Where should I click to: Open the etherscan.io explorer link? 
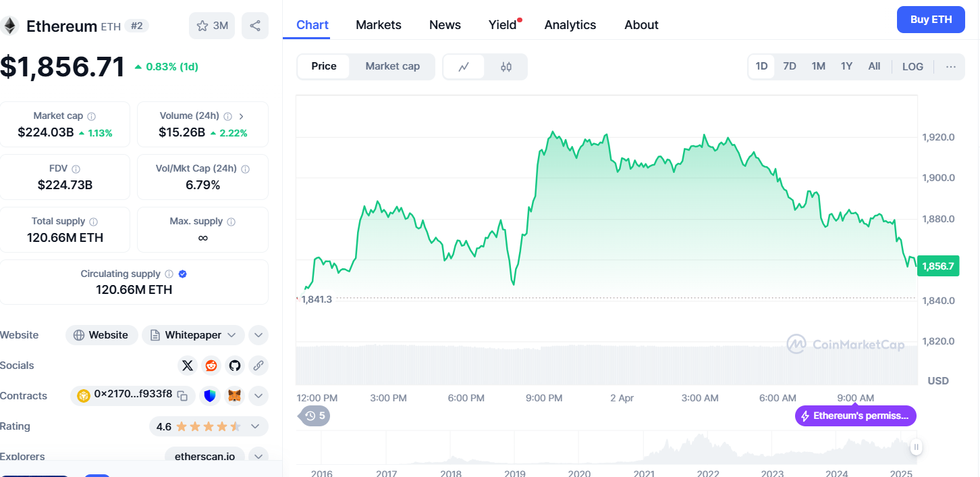[205, 456]
